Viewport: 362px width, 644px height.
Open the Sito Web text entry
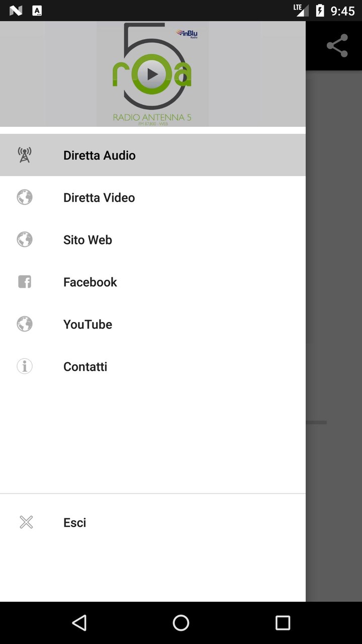(x=87, y=240)
